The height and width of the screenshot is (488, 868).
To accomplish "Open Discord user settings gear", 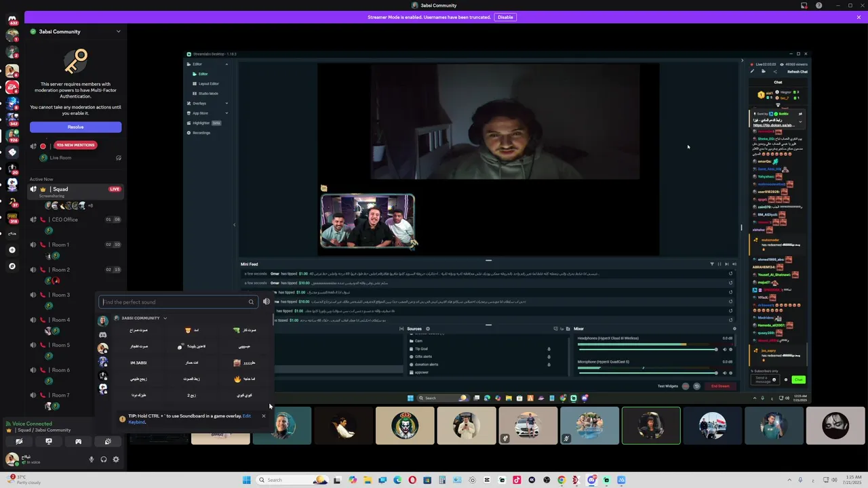I will [x=116, y=460].
